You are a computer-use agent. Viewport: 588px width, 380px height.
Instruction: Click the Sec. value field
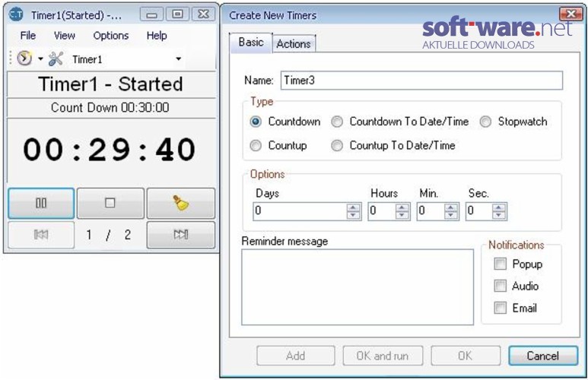tap(479, 211)
